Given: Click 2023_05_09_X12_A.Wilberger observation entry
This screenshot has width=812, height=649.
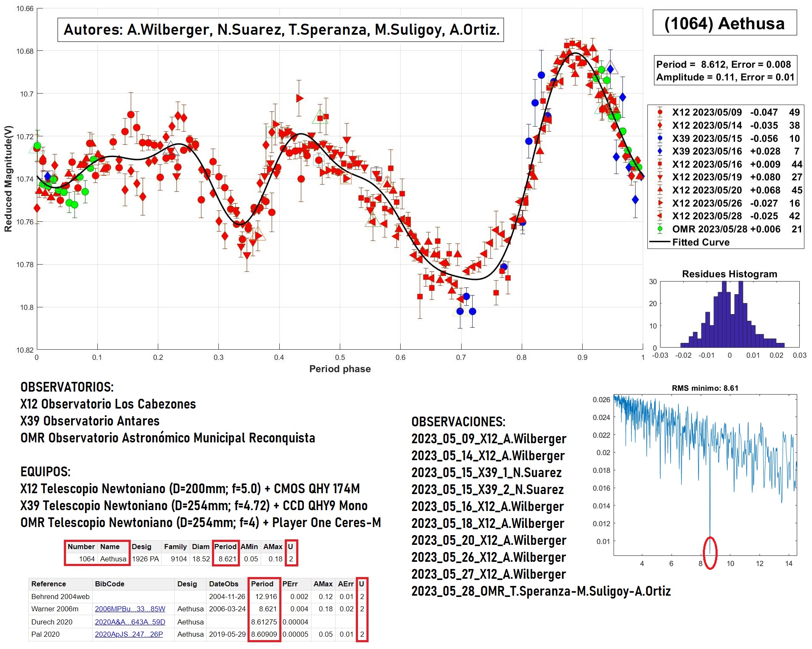Looking at the screenshot, I should 489,439.
